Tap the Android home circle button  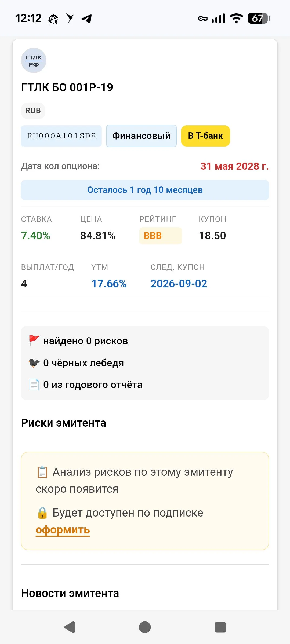[x=145, y=627]
